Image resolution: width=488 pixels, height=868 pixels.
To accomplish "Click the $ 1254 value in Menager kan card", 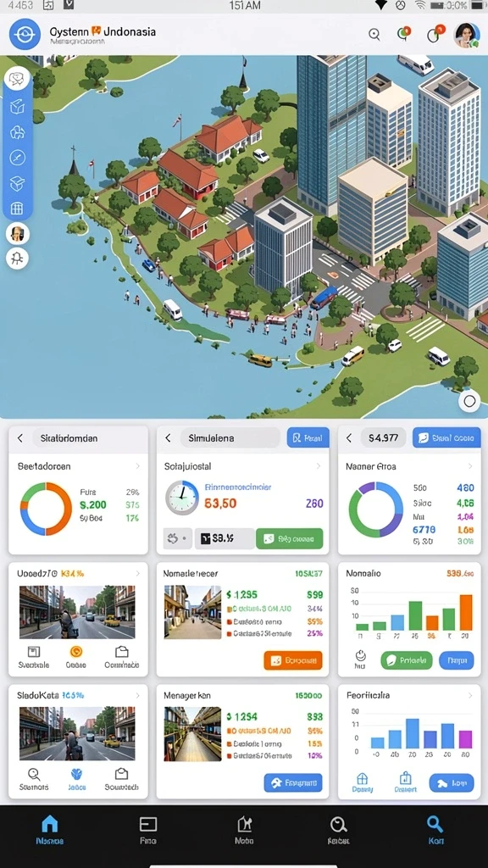I will pyautogui.click(x=241, y=716).
